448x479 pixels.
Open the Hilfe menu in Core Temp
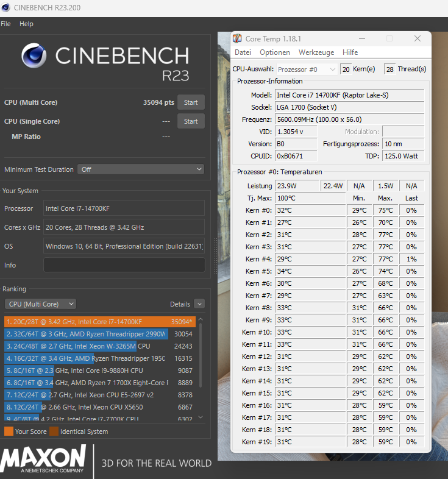tap(350, 52)
